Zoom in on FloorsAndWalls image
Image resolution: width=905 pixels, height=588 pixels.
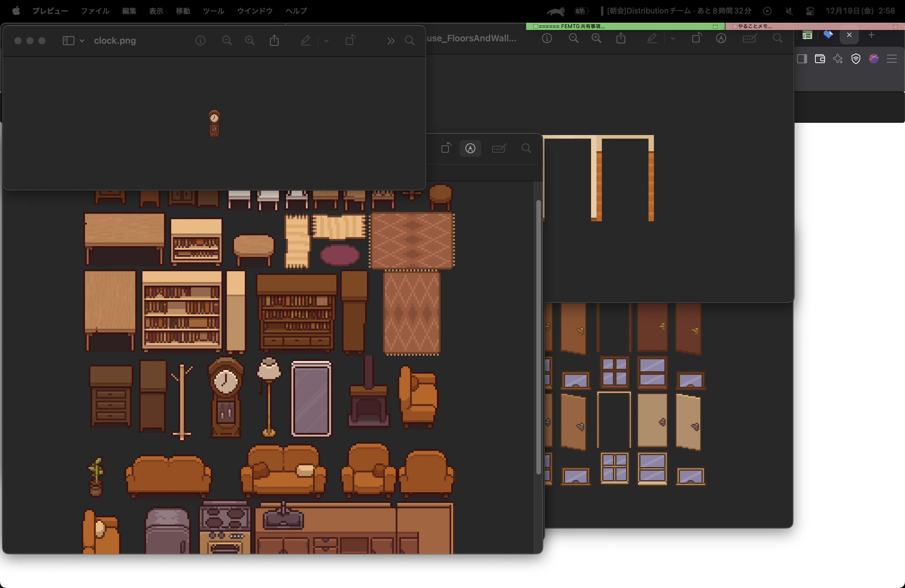596,38
